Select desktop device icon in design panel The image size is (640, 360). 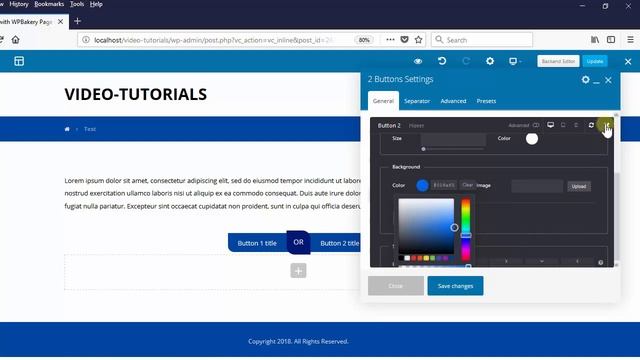[x=551, y=125]
